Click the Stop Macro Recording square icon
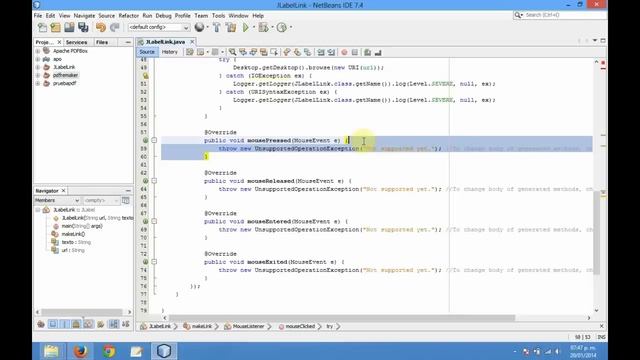Screen dimensions: 640x360 355,52
